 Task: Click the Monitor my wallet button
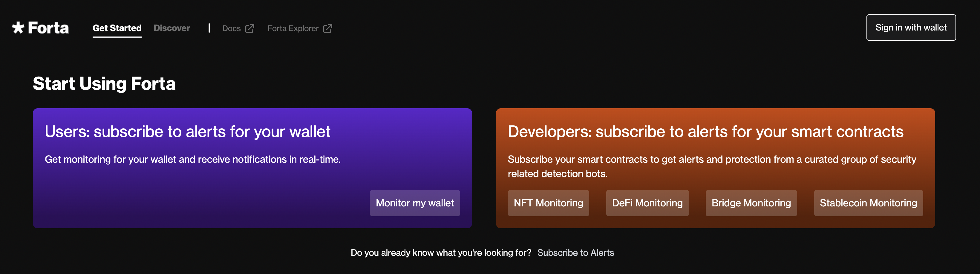click(415, 203)
